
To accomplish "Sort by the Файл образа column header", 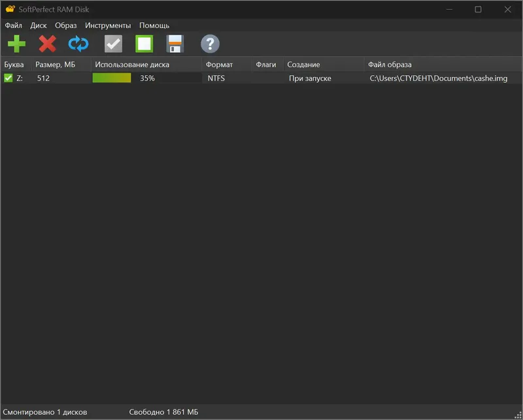I will coord(443,64).
